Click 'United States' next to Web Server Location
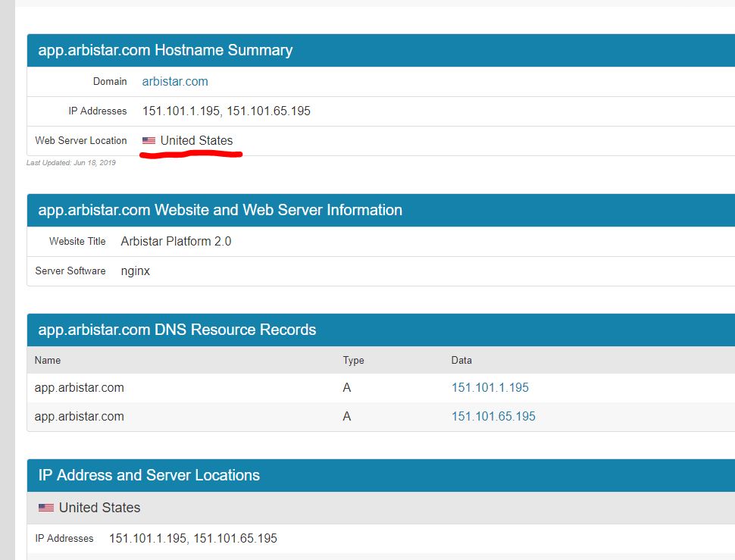This screenshot has height=560, width=735. point(196,141)
